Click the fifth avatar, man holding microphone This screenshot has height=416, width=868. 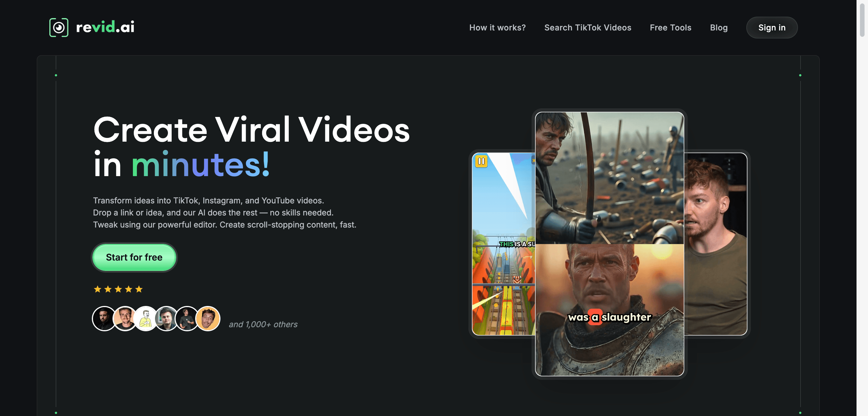coord(187,319)
